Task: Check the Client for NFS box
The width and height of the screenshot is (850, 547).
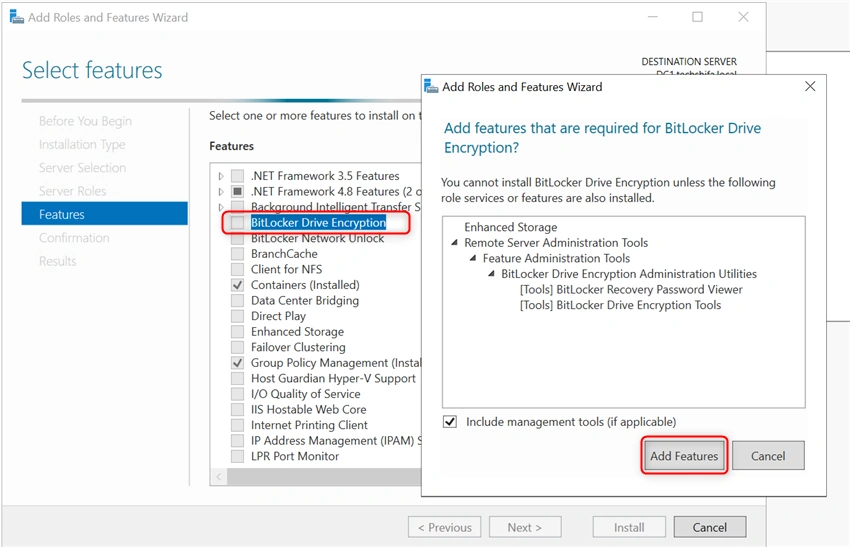Action: (x=237, y=269)
